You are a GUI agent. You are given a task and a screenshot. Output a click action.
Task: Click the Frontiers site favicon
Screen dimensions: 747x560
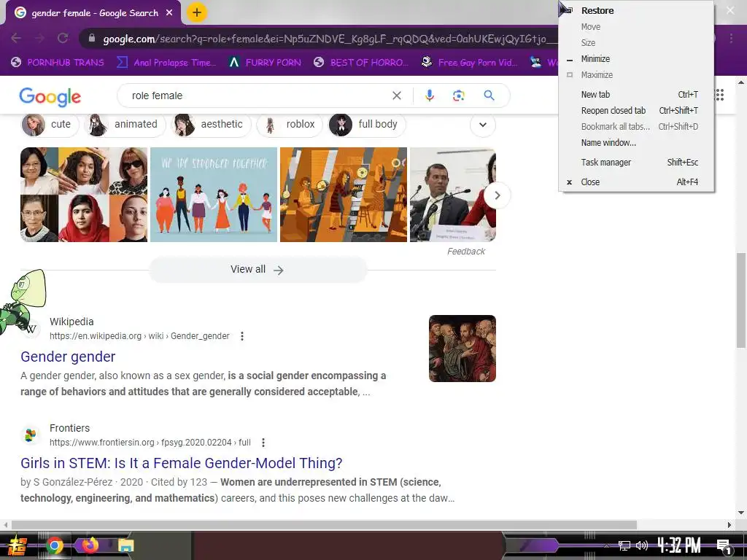tap(31, 435)
